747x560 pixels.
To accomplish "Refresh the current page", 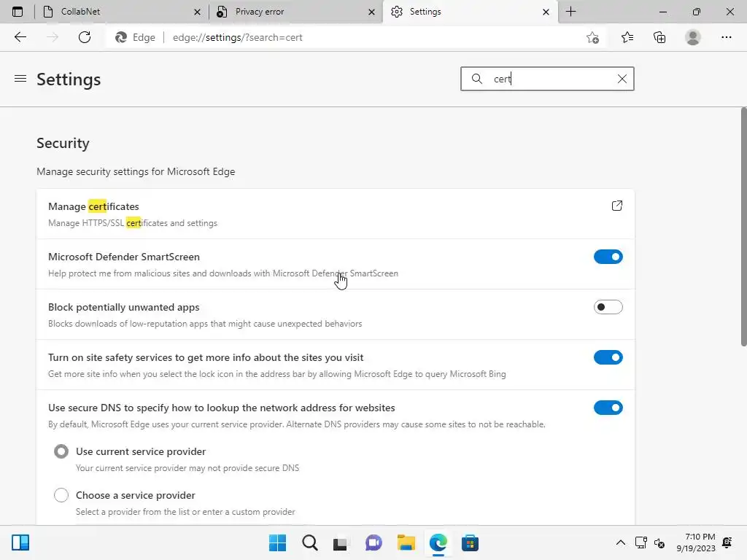I will pos(85,37).
